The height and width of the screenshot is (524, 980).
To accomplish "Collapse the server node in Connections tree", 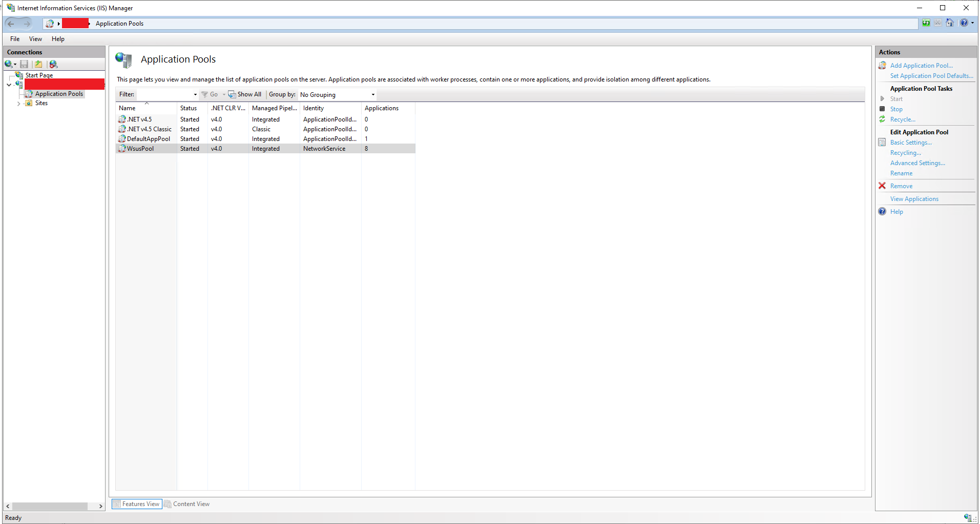I will (9, 85).
